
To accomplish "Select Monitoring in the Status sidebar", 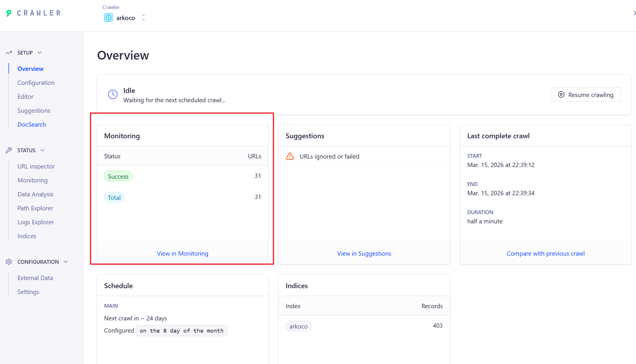I will pos(33,180).
